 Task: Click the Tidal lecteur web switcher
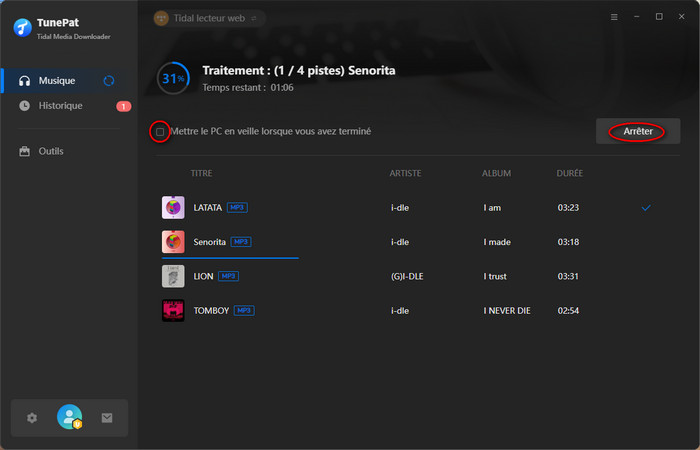[x=209, y=18]
